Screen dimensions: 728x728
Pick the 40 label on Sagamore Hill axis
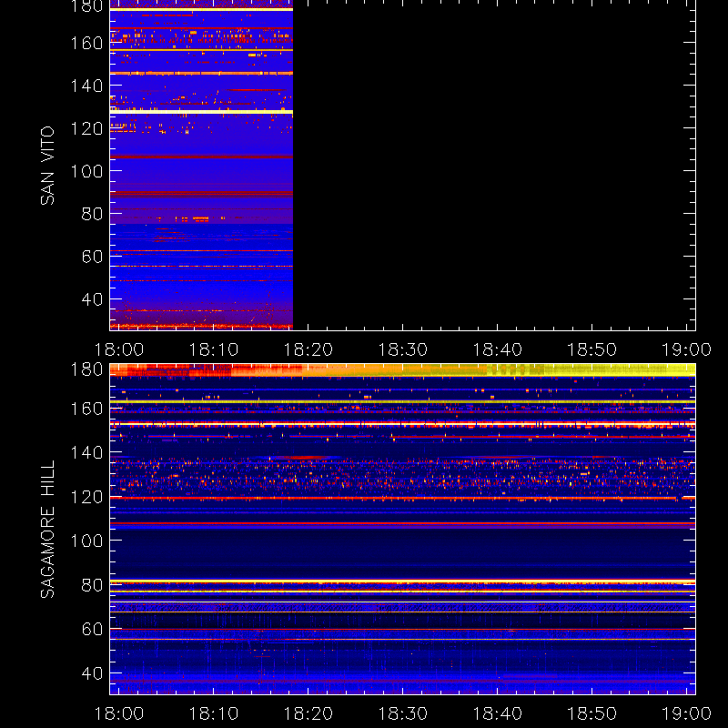point(92,673)
